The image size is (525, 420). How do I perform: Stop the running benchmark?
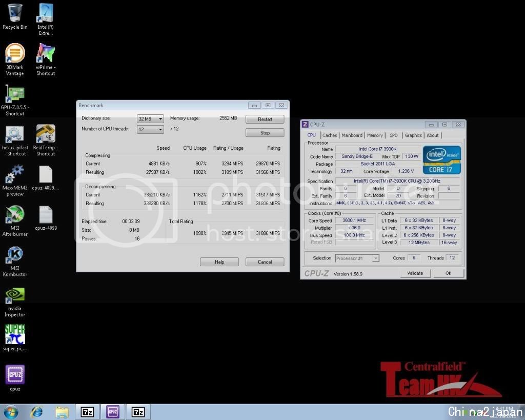[265, 133]
